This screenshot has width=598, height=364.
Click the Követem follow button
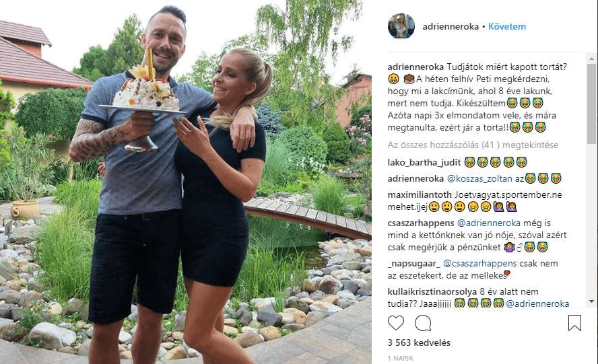(x=507, y=27)
